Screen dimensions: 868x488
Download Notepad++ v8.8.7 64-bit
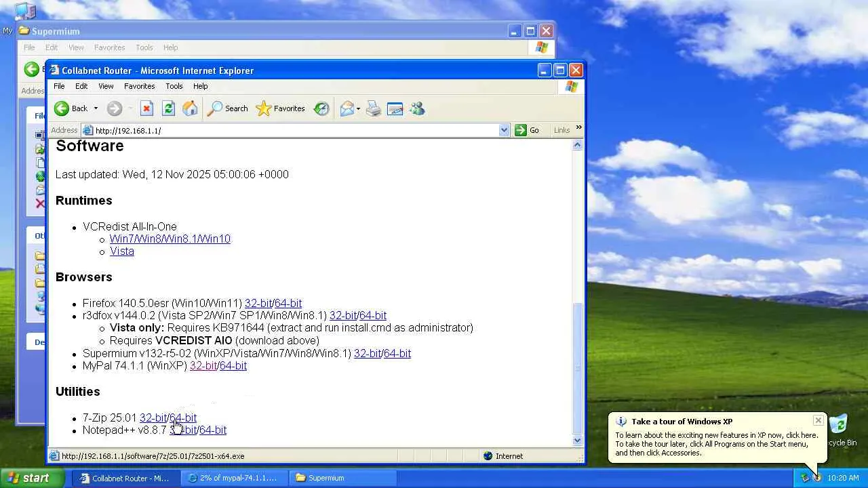click(213, 430)
